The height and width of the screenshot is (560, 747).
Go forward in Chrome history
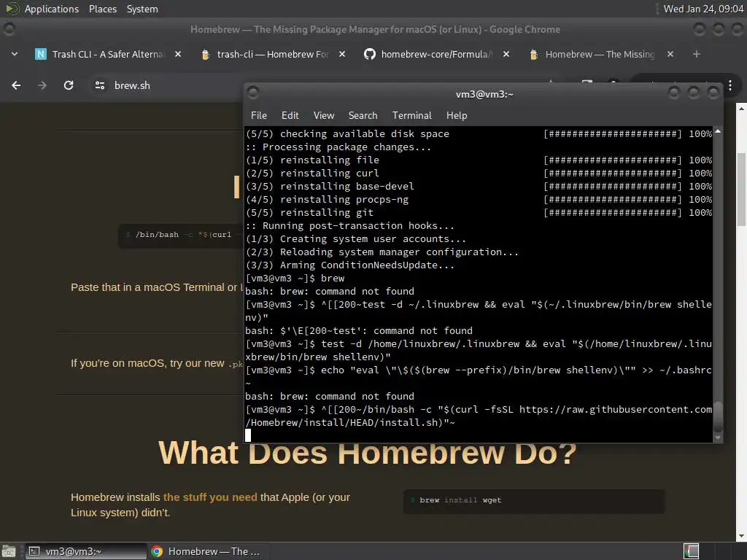42,85
